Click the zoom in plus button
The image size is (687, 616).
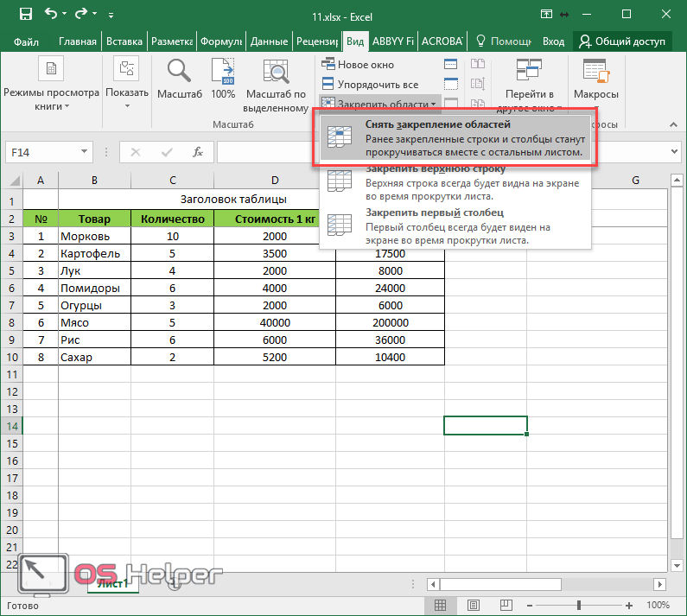point(629,606)
